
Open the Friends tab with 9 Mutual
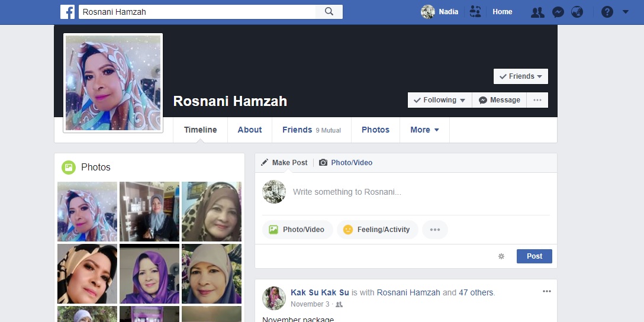click(x=311, y=130)
